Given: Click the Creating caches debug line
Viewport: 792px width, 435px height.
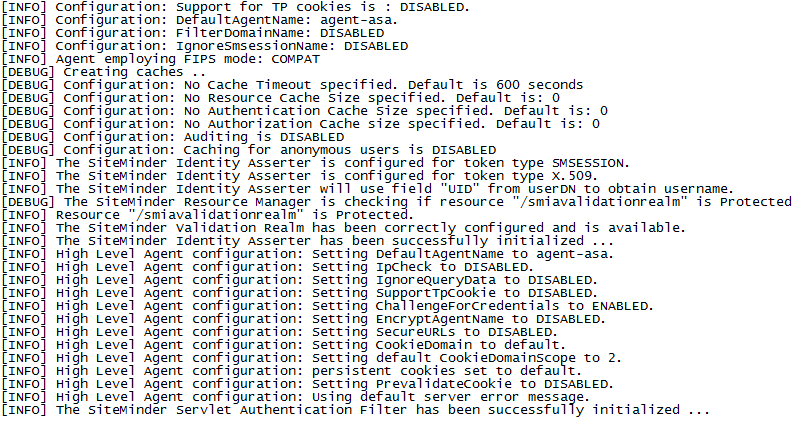Looking at the screenshot, I should [x=104, y=72].
